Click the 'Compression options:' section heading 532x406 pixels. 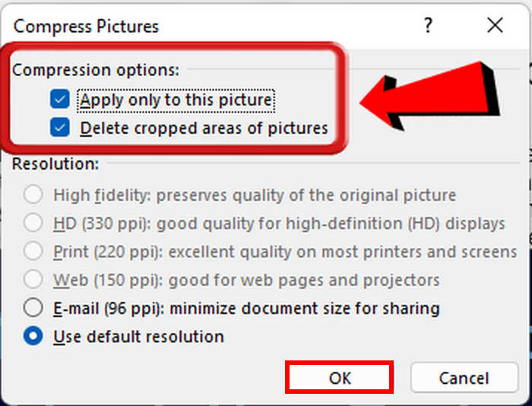[96, 70]
